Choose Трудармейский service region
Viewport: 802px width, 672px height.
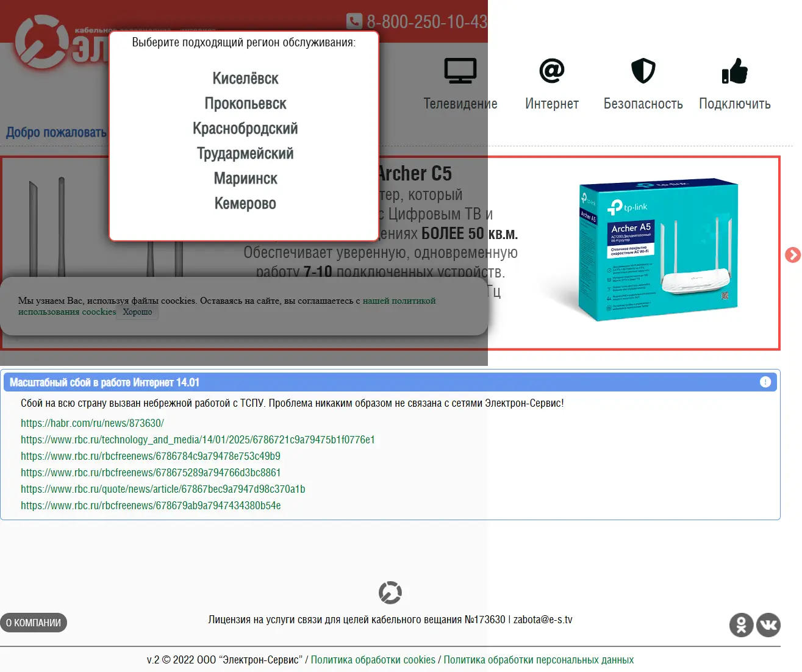tap(245, 153)
